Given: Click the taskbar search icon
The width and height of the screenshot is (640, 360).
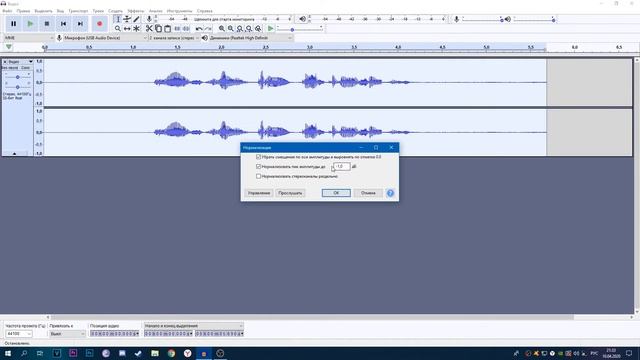Looking at the screenshot, I should tap(24, 353).
